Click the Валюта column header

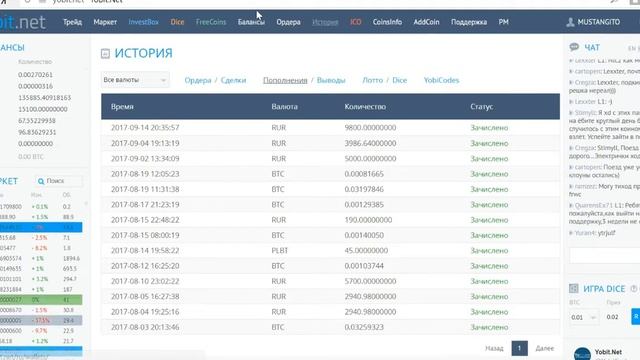tap(284, 107)
